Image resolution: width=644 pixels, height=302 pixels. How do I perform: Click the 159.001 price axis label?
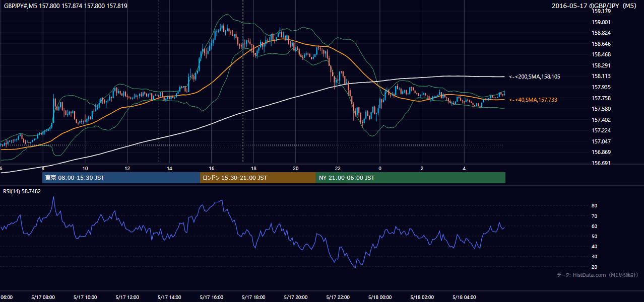601,22
